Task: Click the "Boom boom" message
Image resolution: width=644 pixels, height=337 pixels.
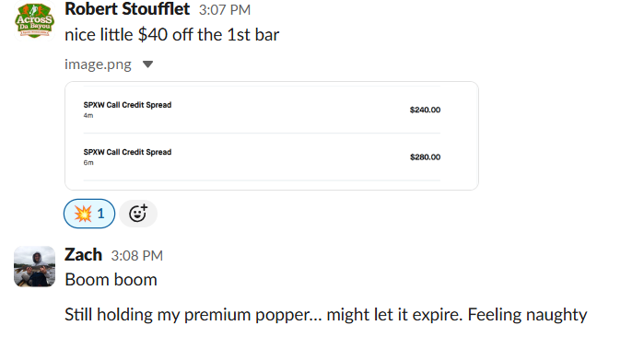Action: pyautogui.click(x=111, y=280)
